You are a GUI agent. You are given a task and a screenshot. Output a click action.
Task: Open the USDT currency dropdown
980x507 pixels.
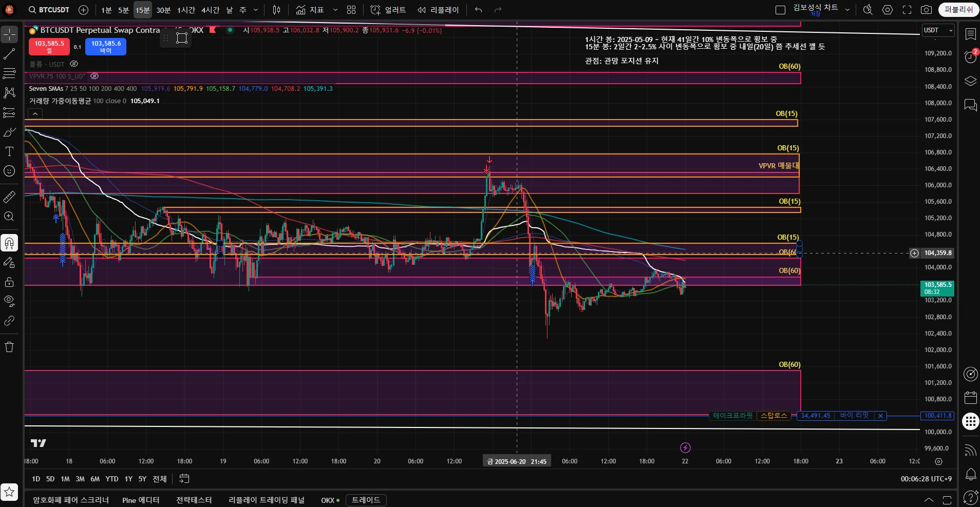pos(938,30)
